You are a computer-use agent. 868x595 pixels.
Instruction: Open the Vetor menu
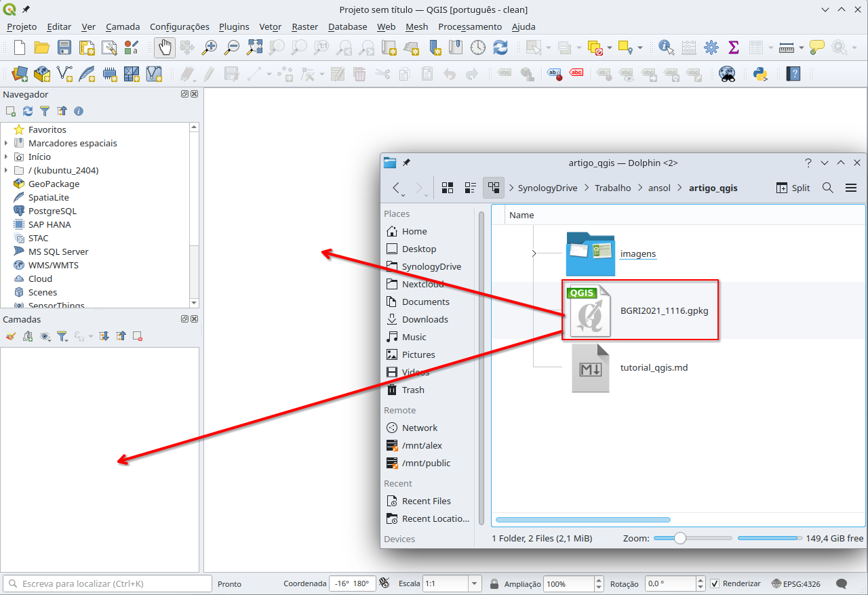point(271,26)
